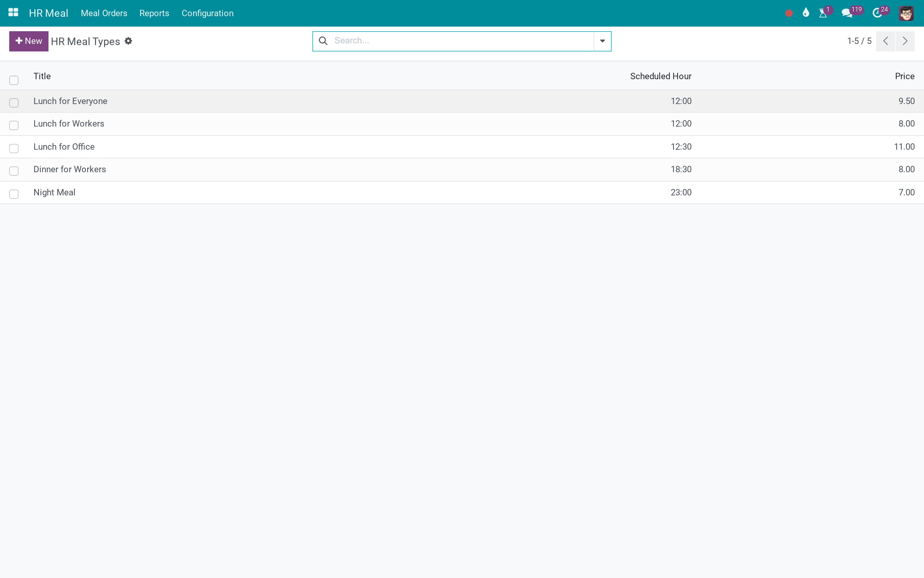Viewport: 924px width, 578px height.
Task: Click the red recording indicator dot
Action: tap(789, 13)
